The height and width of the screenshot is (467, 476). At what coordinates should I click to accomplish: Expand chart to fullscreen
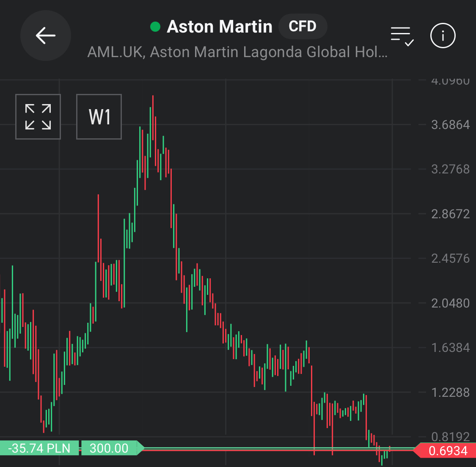pyautogui.click(x=38, y=116)
